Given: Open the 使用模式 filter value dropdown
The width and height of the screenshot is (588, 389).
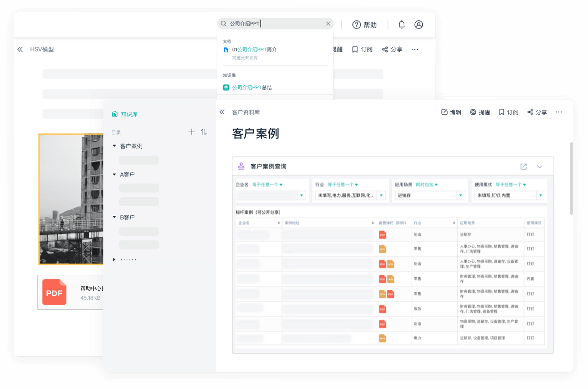Looking at the screenshot, I should point(540,195).
